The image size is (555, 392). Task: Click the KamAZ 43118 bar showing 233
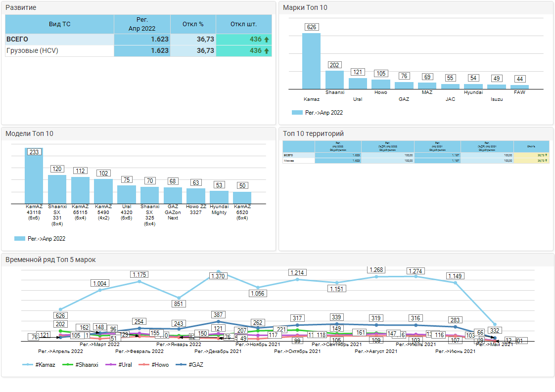pyautogui.click(x=34, y=175)
